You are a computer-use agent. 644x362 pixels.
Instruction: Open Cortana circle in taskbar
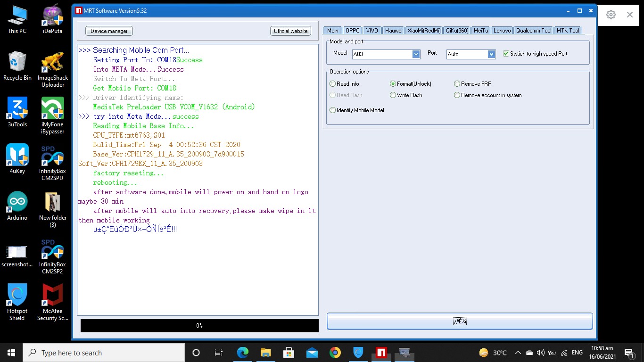196,353
